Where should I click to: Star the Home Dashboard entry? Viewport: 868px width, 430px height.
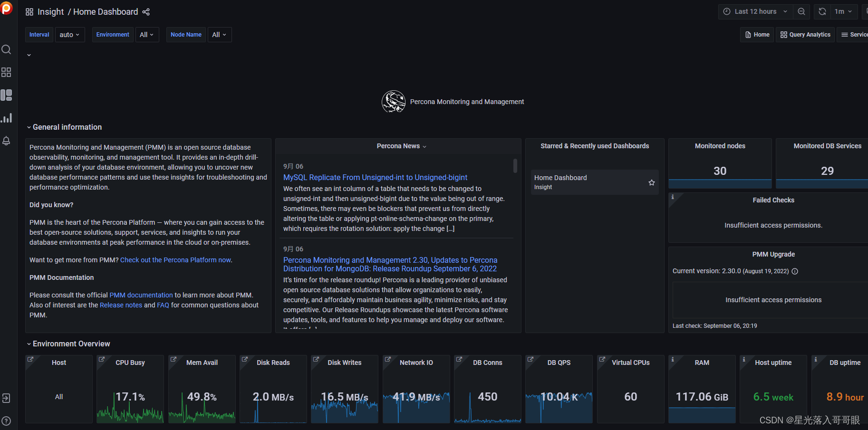[652, 182]
